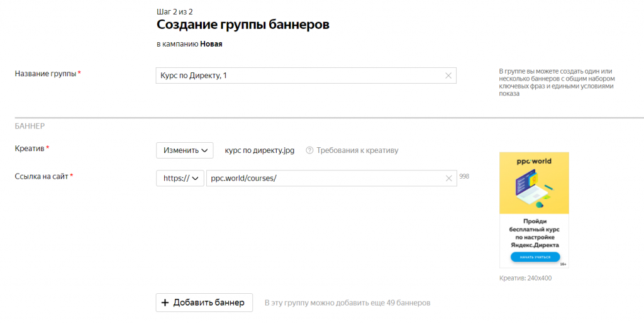Click the Название группы label
Image resolution: width=644 pixels, height=324 pixels.
45,74
